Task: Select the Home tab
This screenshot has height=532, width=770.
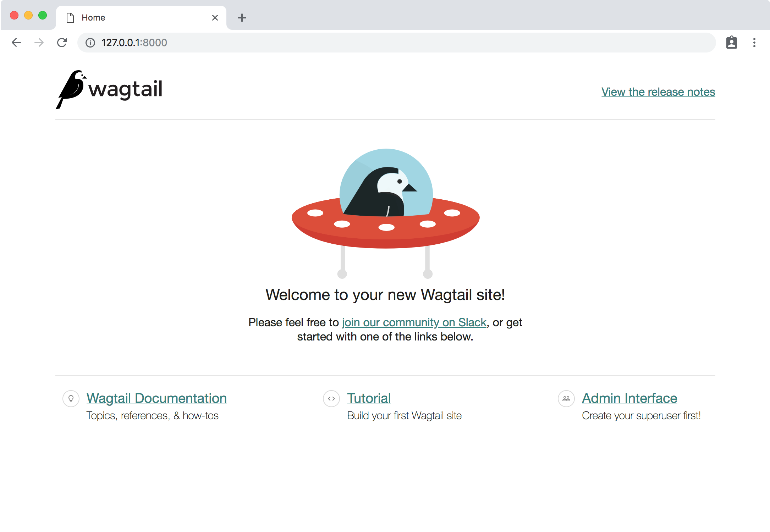Action: point(135,18)
